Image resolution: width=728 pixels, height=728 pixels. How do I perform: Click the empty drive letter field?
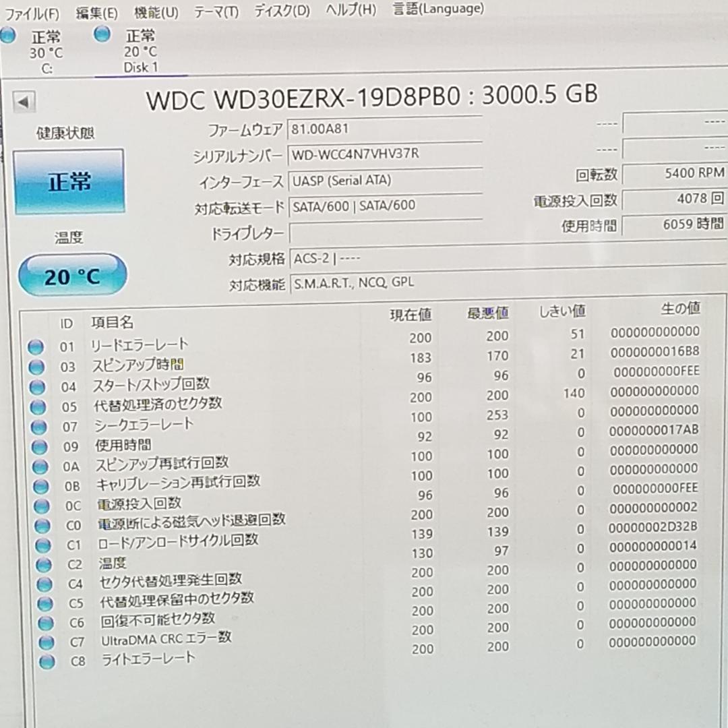386,232
